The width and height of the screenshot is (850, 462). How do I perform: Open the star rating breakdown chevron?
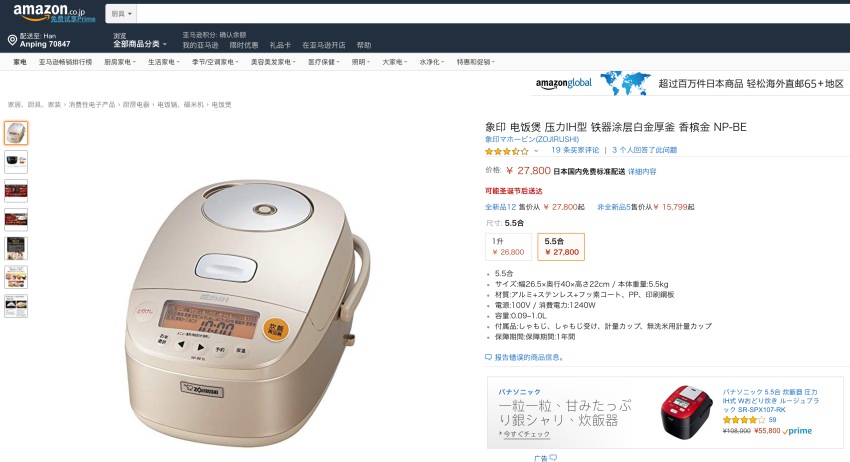[x=536, y=151]
